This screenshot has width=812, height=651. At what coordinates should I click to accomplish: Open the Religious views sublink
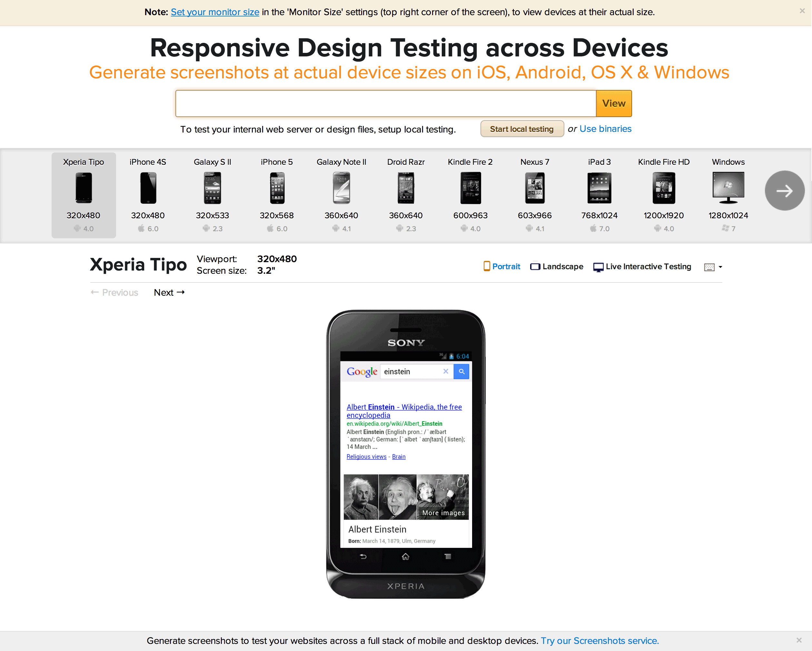tap(366, 456)
